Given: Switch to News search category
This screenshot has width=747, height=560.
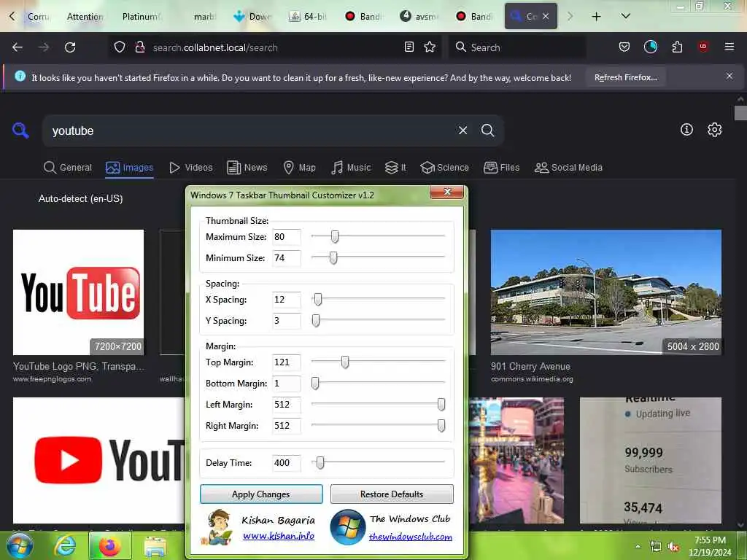Looking at the screenshot, I should point(247,168).
